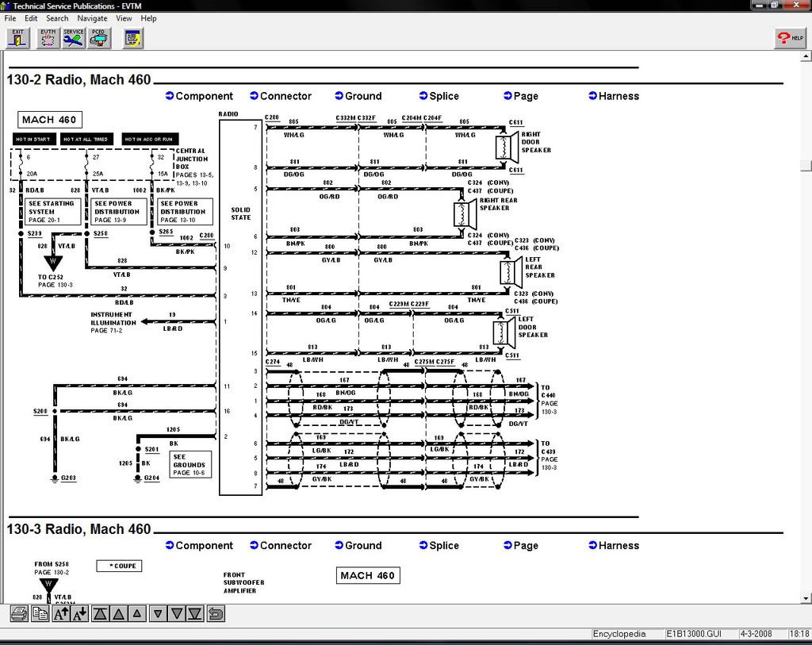Click Splice link under 130-2 Radio section
Viewport: 812px width, 645px height.
click(439, 96)
